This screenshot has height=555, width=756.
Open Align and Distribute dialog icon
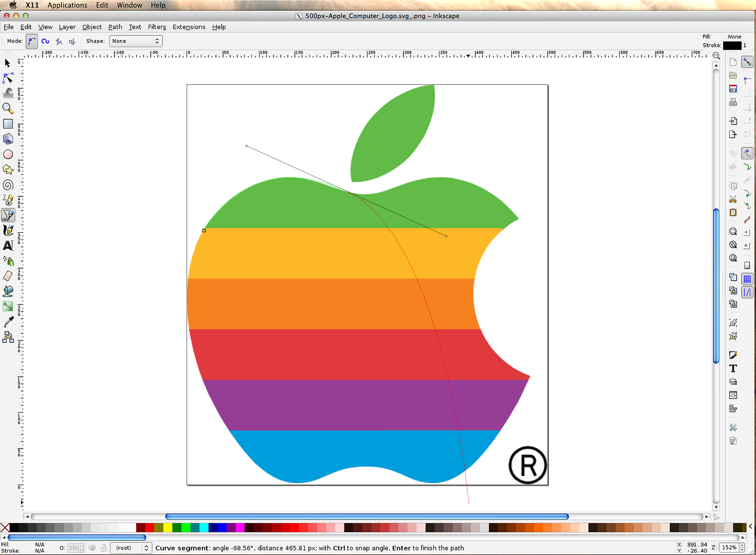(x=733, y=409)
